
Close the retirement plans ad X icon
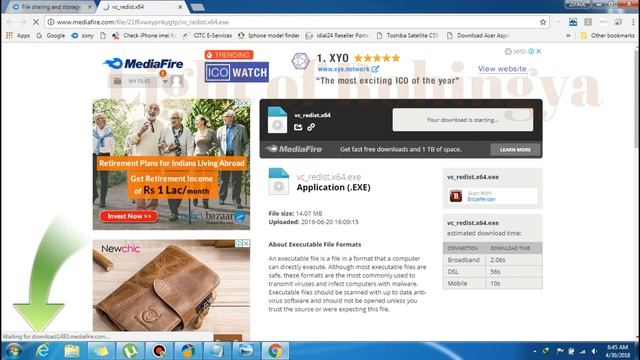tap(246, 102)
